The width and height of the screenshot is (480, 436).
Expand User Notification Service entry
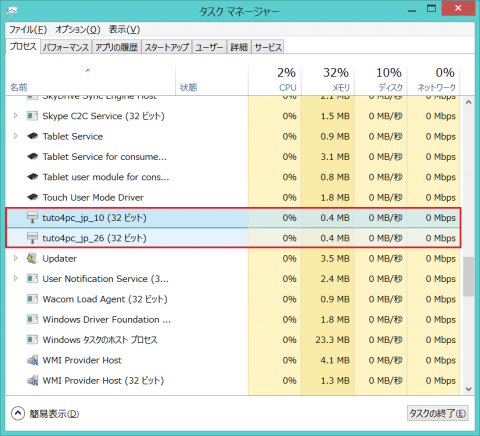(x=15, y=278)
